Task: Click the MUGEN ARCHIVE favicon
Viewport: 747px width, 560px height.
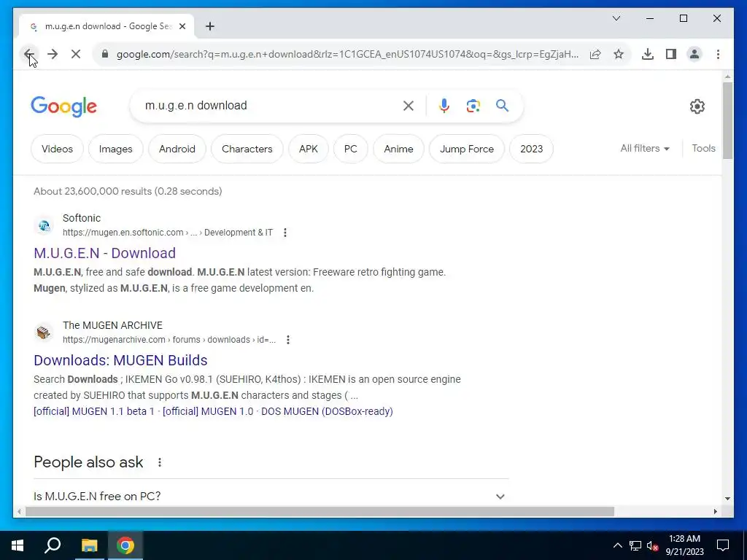Action: pyautogui.click(x=44, y=332)
